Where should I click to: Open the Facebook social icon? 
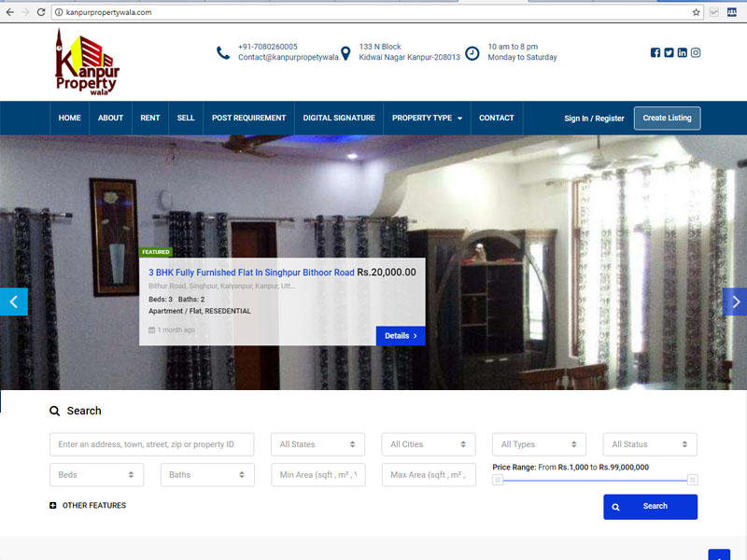655,52
